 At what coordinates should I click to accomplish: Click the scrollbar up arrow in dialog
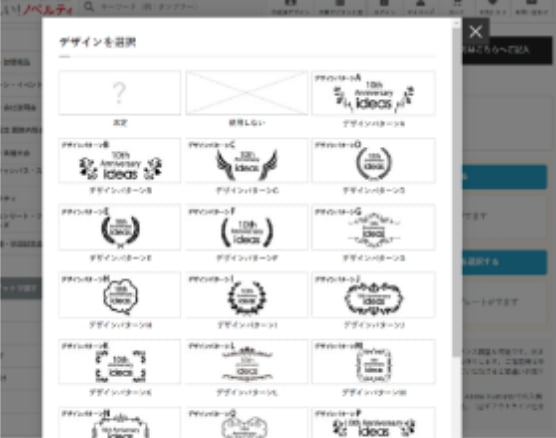pyautogui.click(x=456, y=23)
